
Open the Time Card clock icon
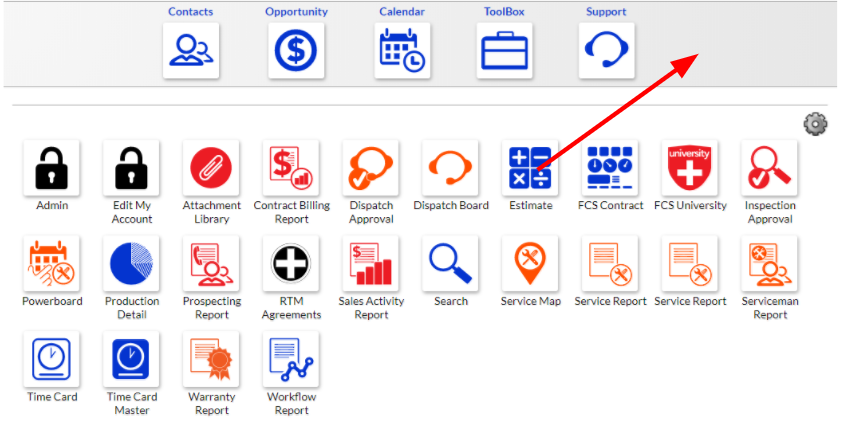pyautogui.click(x=52, y=359)
